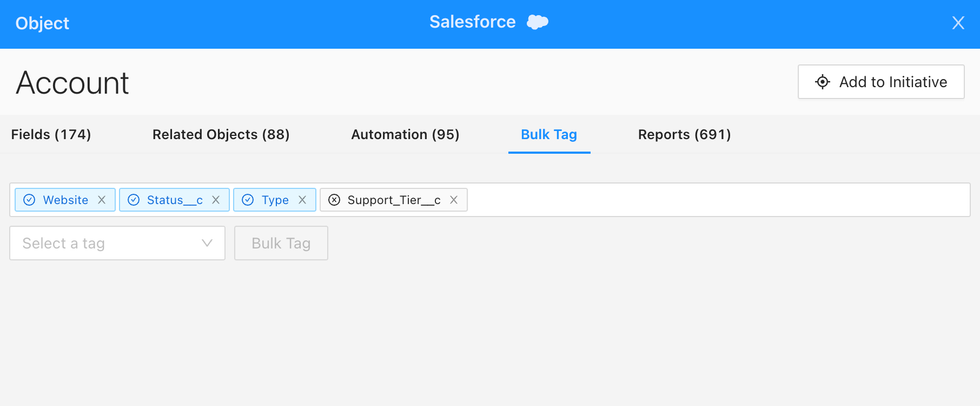This screenshot has width=980, height=406.
Task: Click the check circle icon on Status__c tag
Action: coord(134,200)
